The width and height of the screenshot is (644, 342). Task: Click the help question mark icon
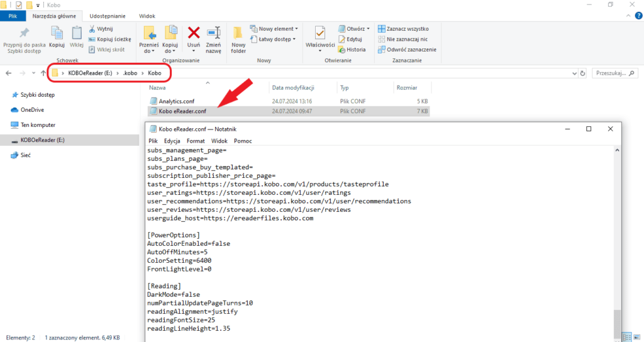pyautogui.click(x=639, y=16)
